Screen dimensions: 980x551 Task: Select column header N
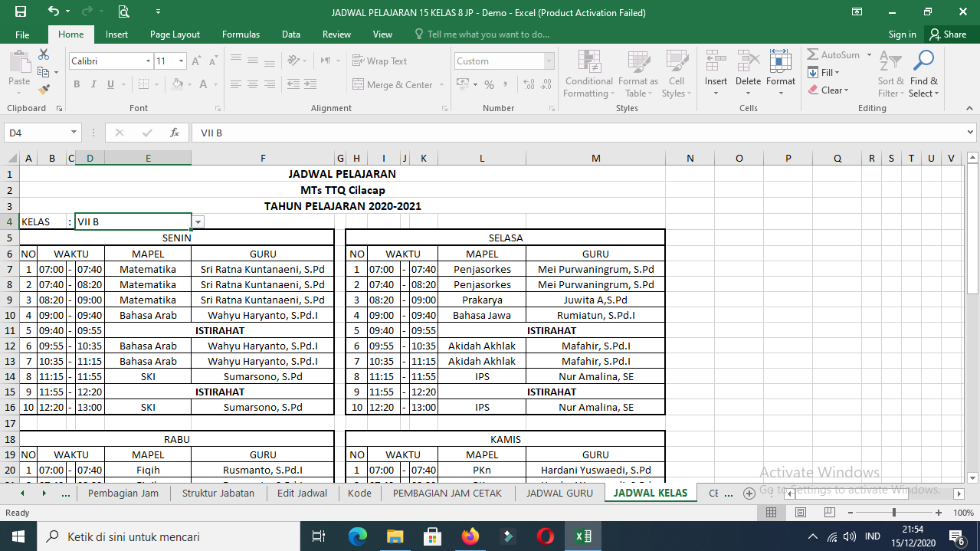point(690,158)
